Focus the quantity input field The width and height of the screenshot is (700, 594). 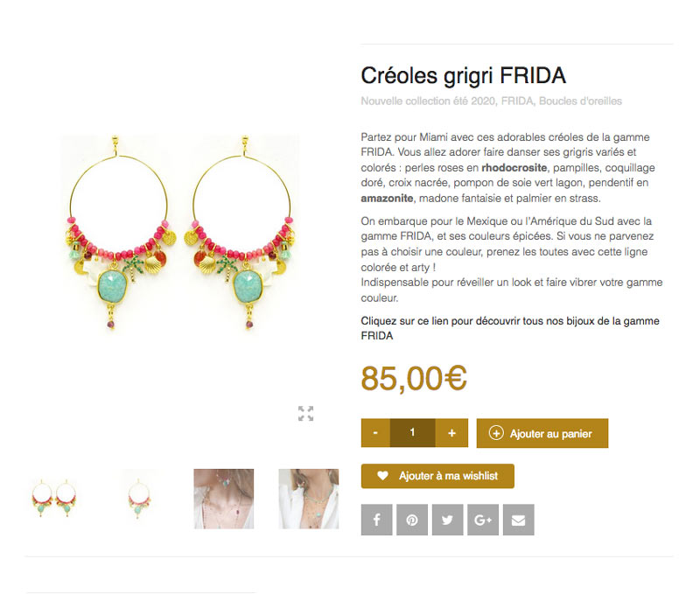tap(412, 433)
